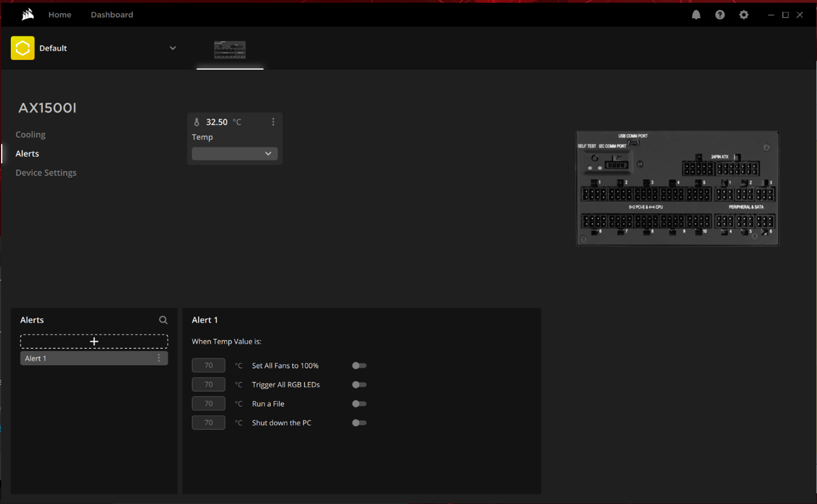This screenshot has height=504, width=817.
Task: Click the Shut down temperature input field
Action: 209,422
